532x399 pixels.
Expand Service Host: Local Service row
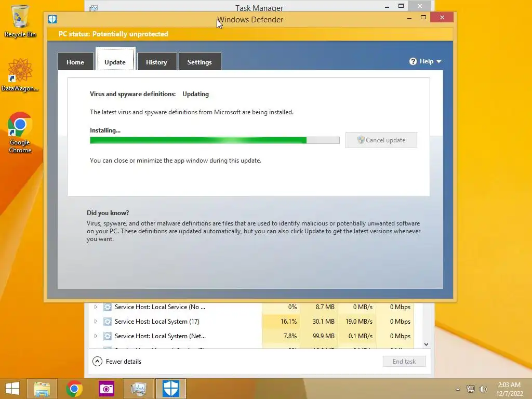click(x=96, y=307)
